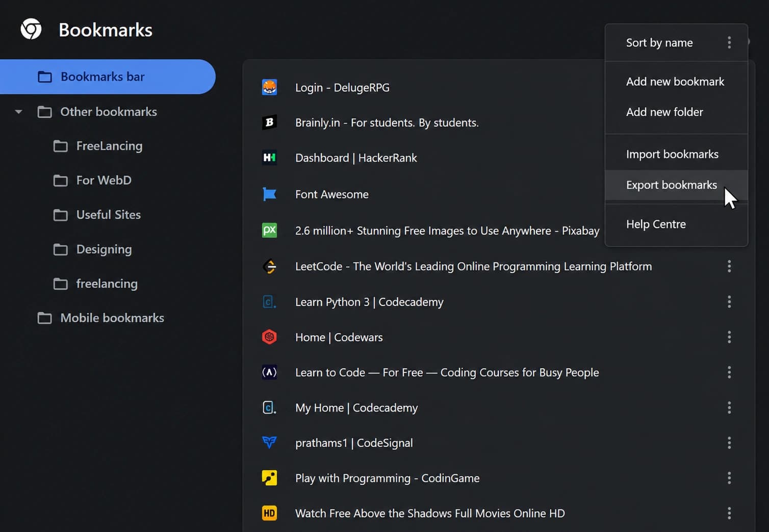Click the Pixabay px favicon

[x=269, y=230]
